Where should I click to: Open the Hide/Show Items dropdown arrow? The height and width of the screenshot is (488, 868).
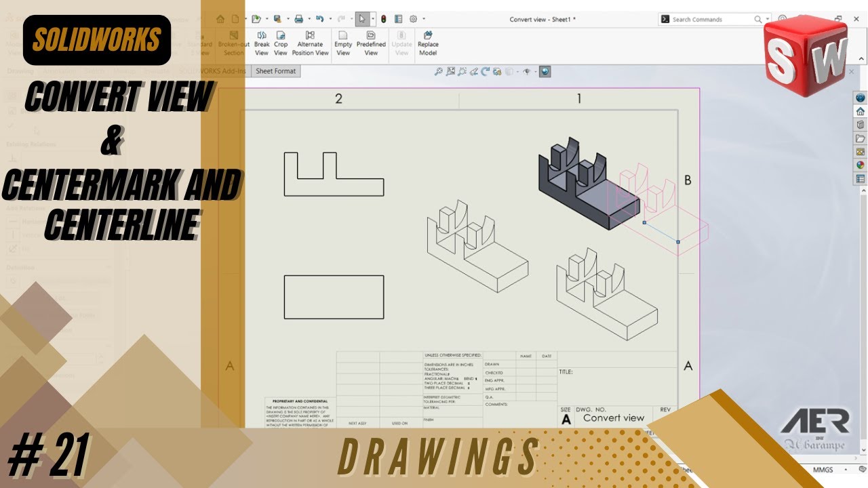tap(536, 71)
